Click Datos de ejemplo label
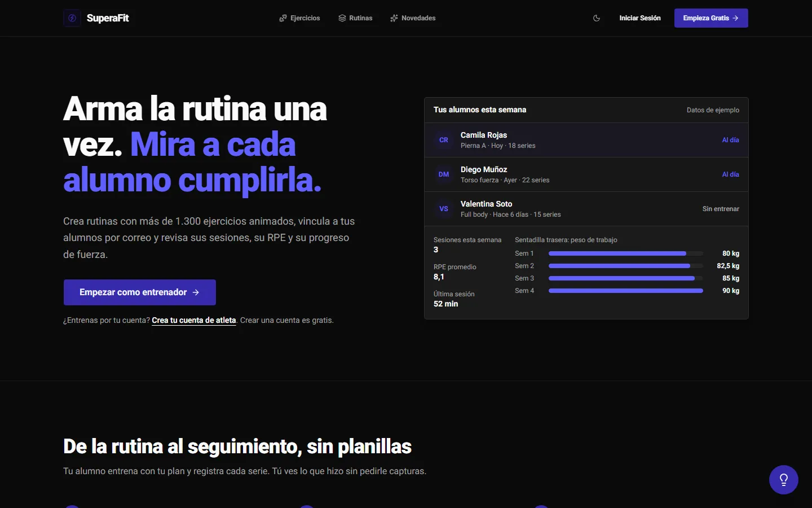This screenshot has width=812, height=508. pyautogui.click(x=713, y=110)
